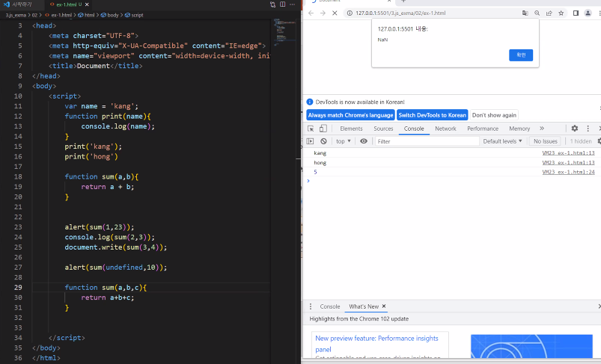Open Performance insights panel link

[x=376, y=344]
